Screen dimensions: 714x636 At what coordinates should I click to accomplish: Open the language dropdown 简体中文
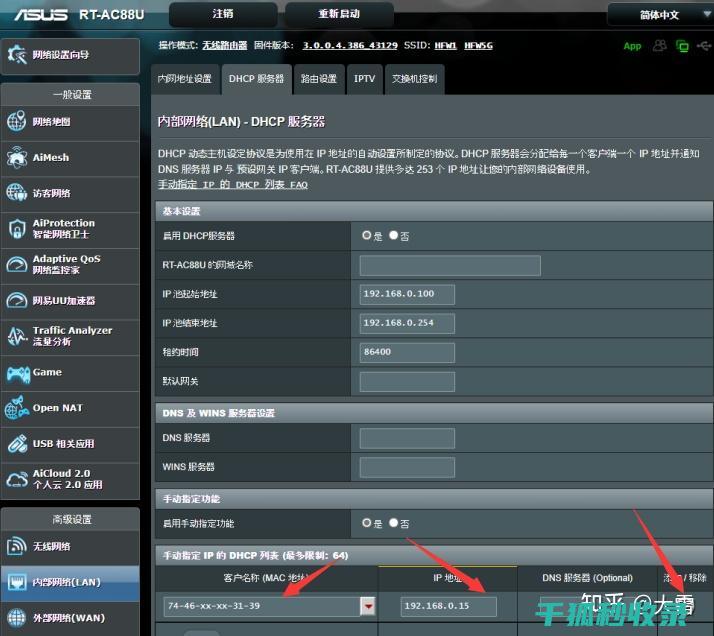click(660, 15)
